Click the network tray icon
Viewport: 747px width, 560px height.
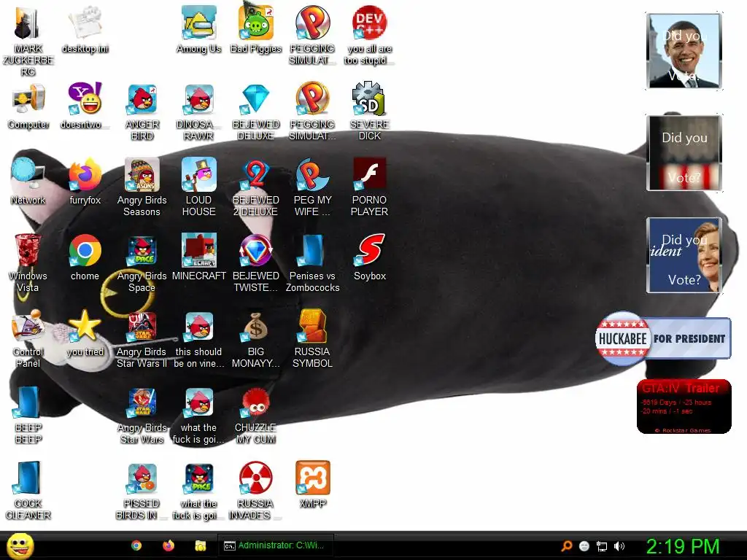pos(602,546)
